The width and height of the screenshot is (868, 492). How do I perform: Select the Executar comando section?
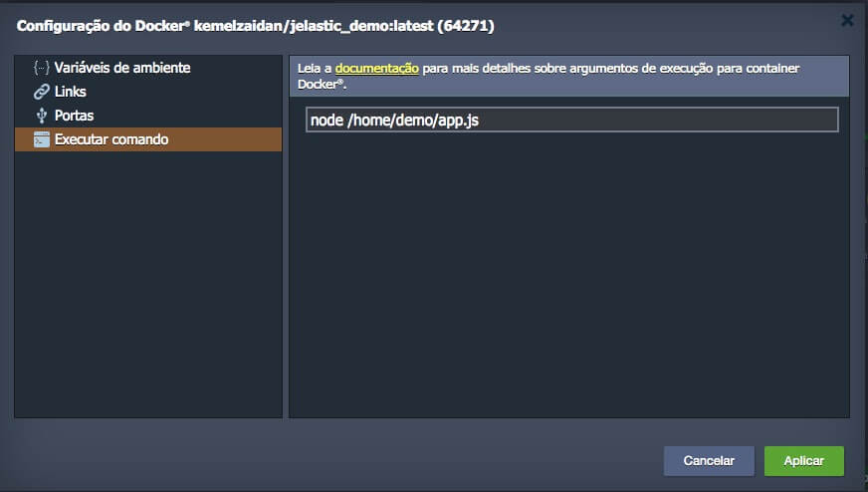tap(148, 139)
